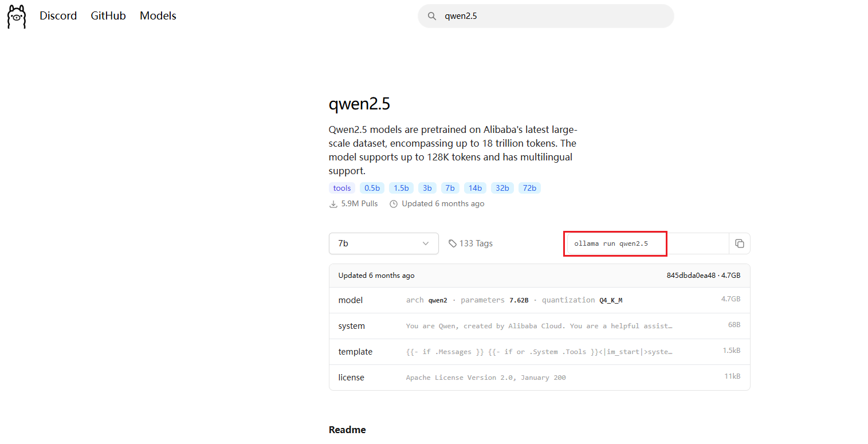Click the 845dbda0ea48 digest text
This screenshot has height=444, width=868.
pyautogui.click(x=691, y=276)
